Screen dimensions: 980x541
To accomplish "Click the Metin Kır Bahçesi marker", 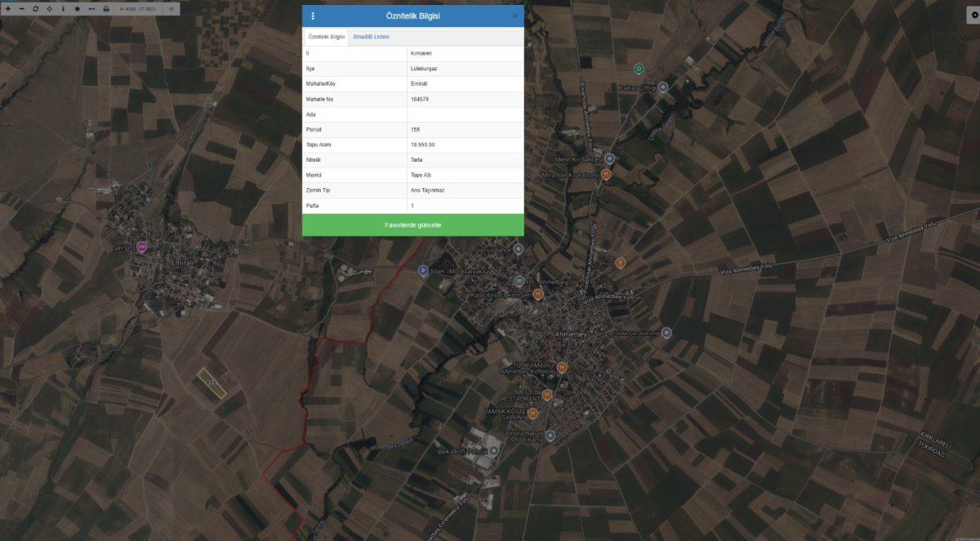I will point(609,159).
